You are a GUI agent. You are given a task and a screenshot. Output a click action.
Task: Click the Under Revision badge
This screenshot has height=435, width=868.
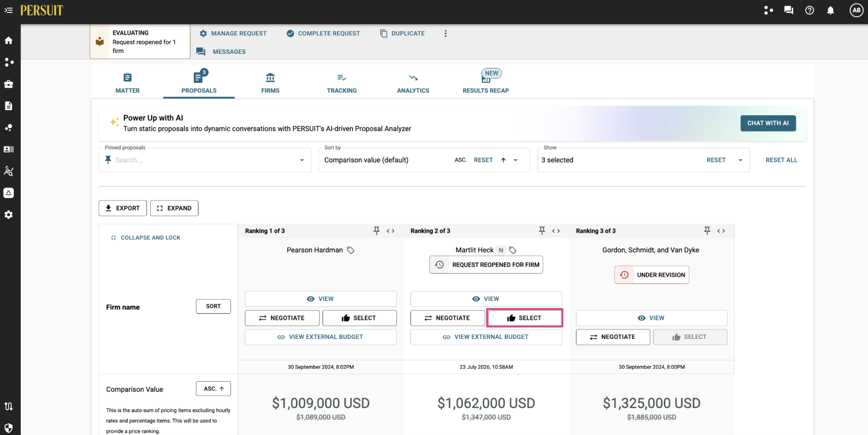pyautogui.click(x=651, y=275)
